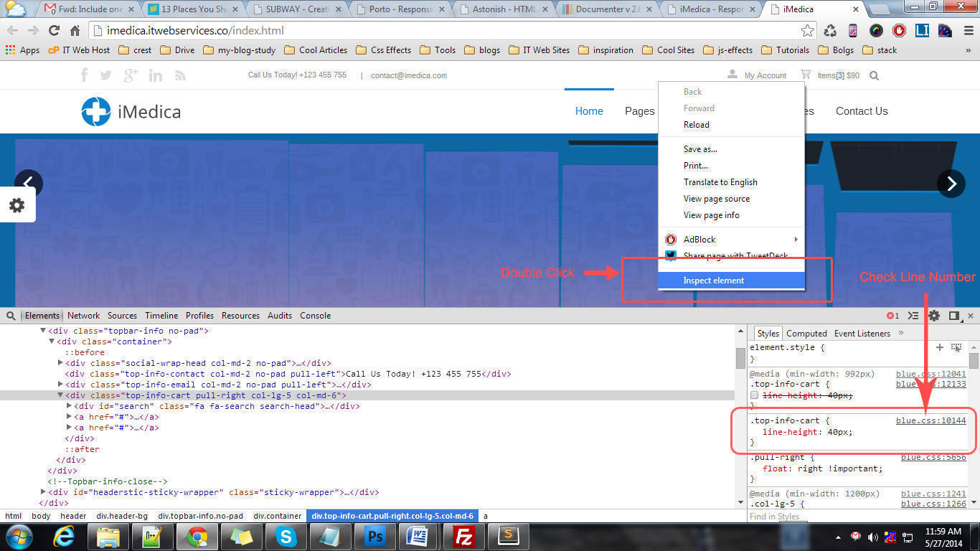This screenshot has height=551, width=980.
Task: Click the DevTools magnifier inspect icon
Action: pyautogui.click(x=11, y=316)
